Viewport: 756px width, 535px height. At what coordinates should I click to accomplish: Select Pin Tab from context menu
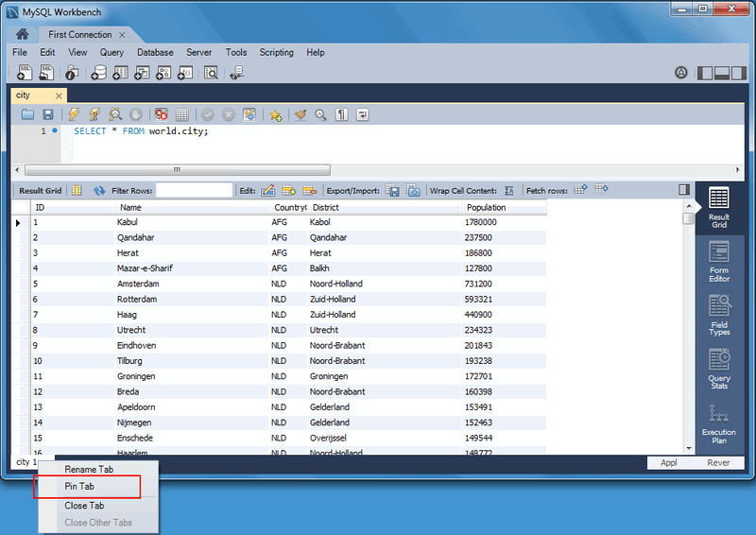tap(79, 487)
